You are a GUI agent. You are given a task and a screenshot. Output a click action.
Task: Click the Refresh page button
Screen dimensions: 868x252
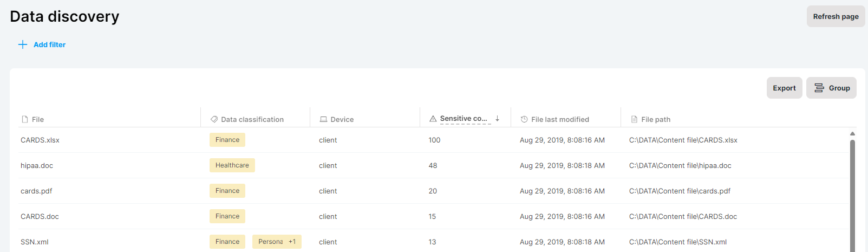click(x=836, y=16)
